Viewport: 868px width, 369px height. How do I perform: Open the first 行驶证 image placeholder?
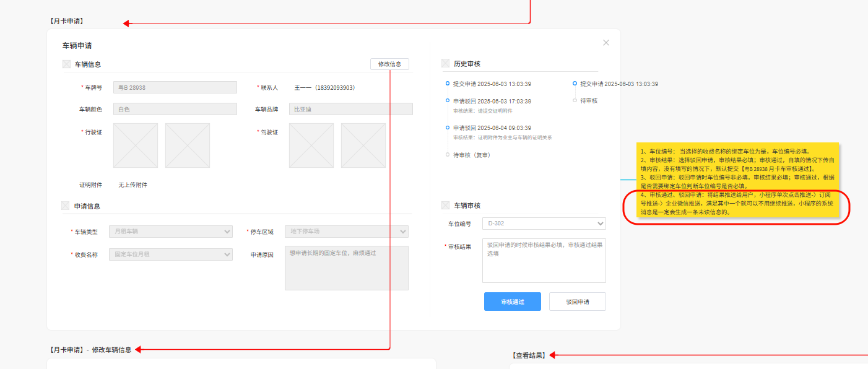[135, 145]
